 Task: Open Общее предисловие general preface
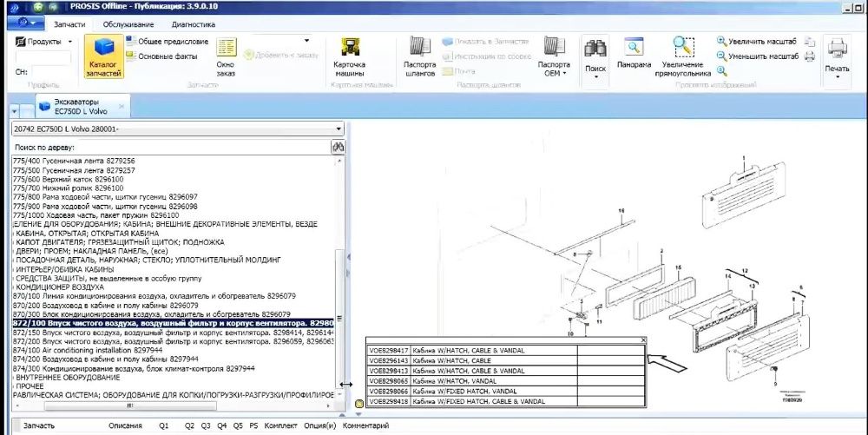tap(168, 42)
